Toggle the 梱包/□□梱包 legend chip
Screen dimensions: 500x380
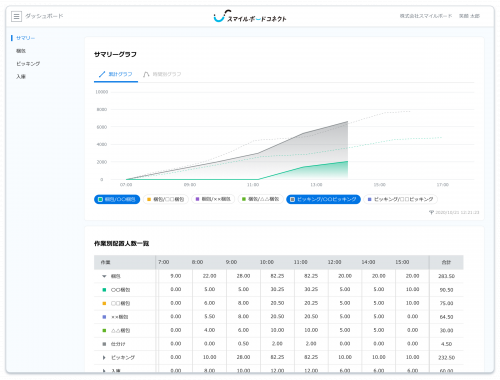point(166,199)
